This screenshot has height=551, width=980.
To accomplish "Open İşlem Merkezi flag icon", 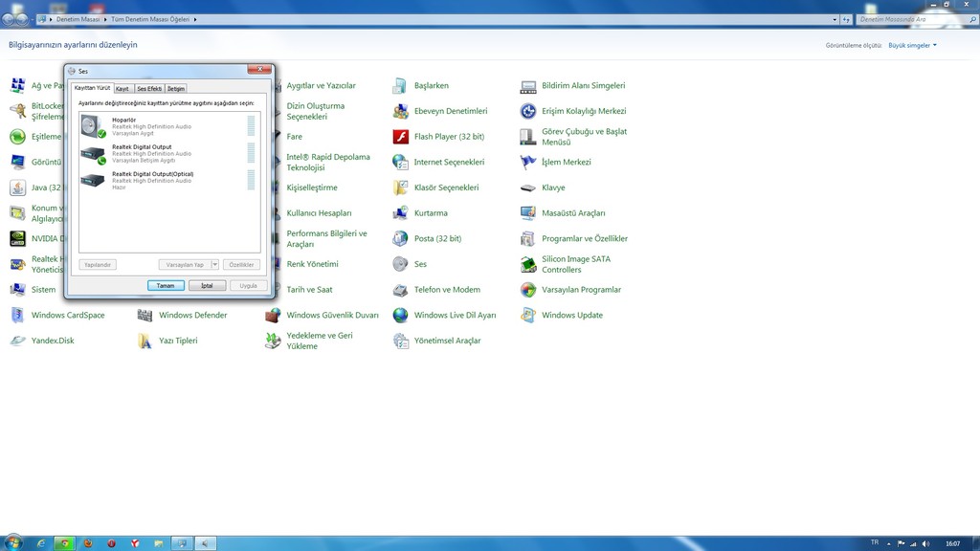I will (528, 163).
